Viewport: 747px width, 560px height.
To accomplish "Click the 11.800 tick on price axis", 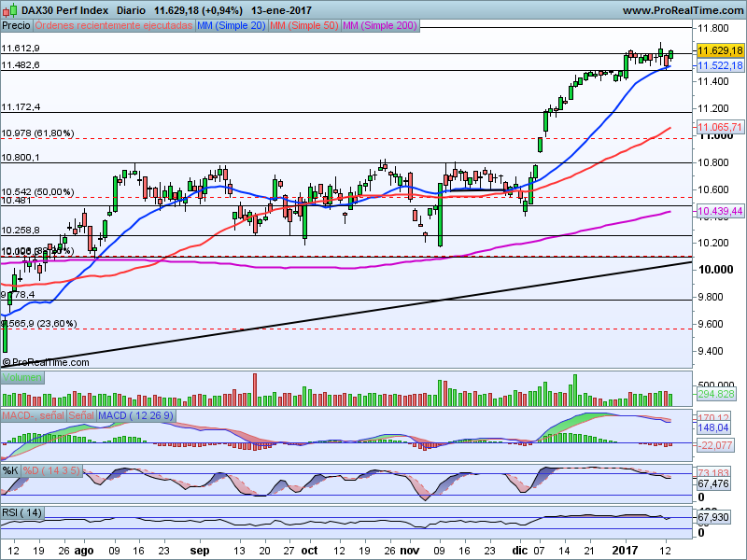I will pos(712,29).
